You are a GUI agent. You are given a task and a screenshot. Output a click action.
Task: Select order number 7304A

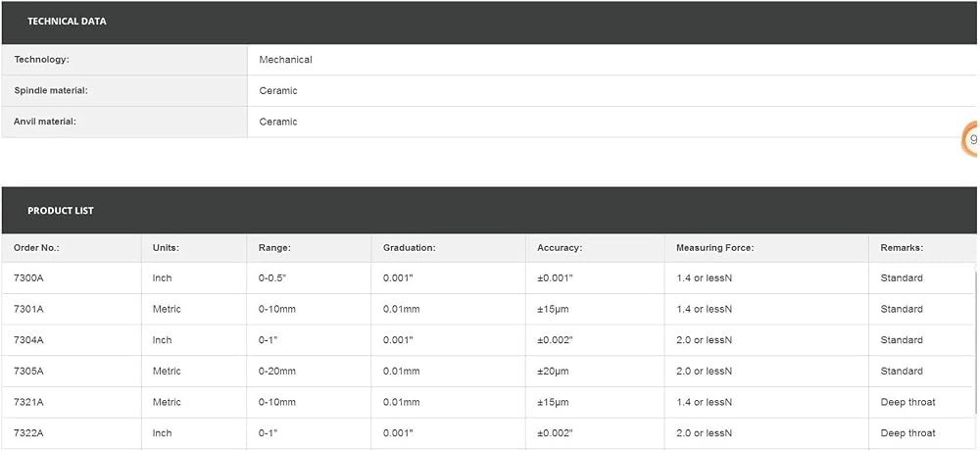coord(28,340)
